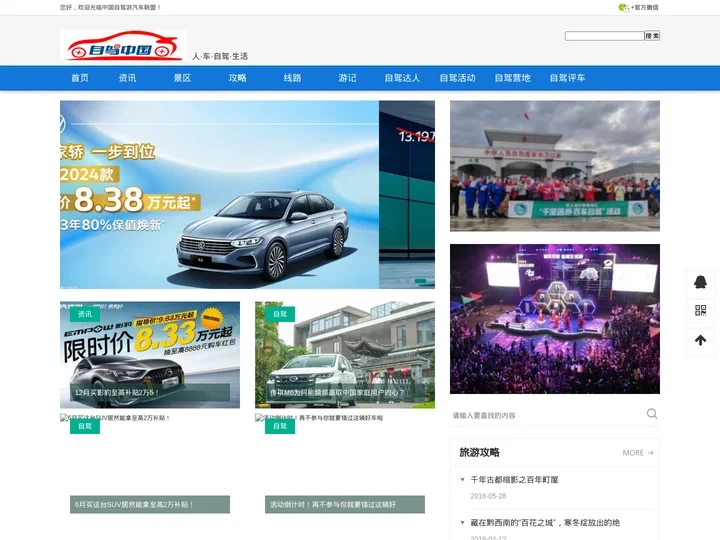Open the 千里画廊百车自驾 group photo
Image resolution: width=720 pixels, height=540 pixels.
555,166
